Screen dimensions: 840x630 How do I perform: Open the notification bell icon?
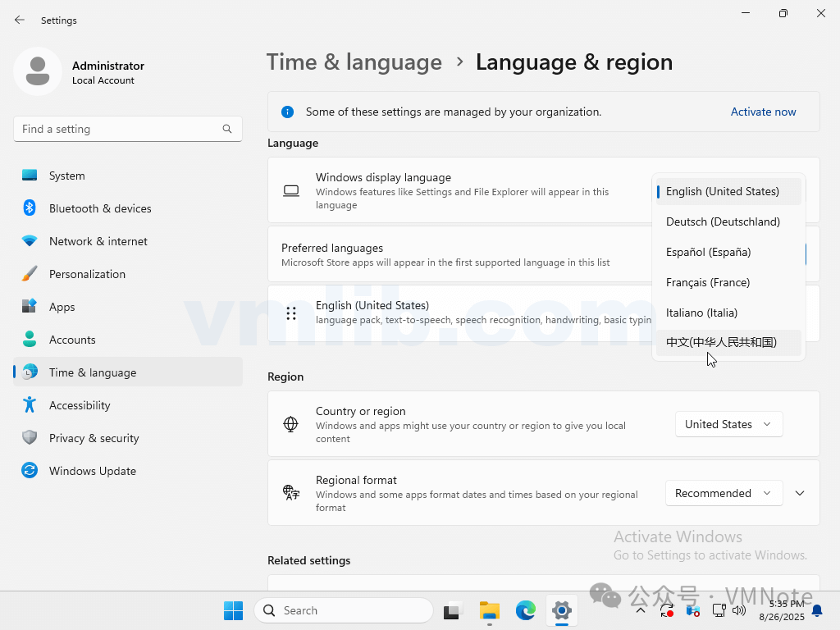[817, 610]
